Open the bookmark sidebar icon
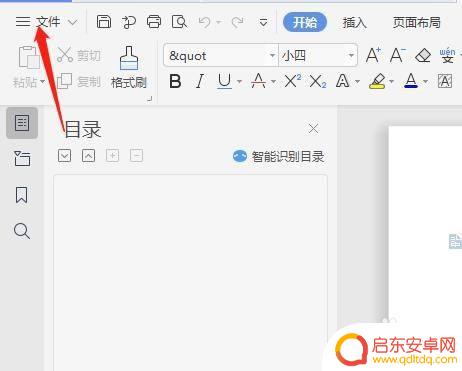Image resolution: width=462 pixels, height=371 pixels. (x=22, y=195)
